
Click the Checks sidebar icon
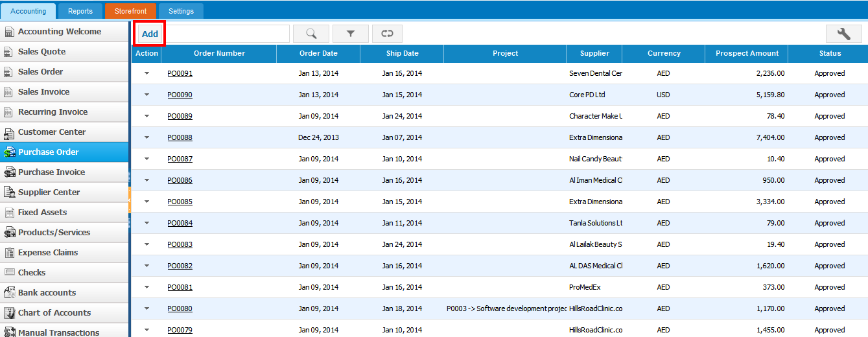tap(9, 273)
